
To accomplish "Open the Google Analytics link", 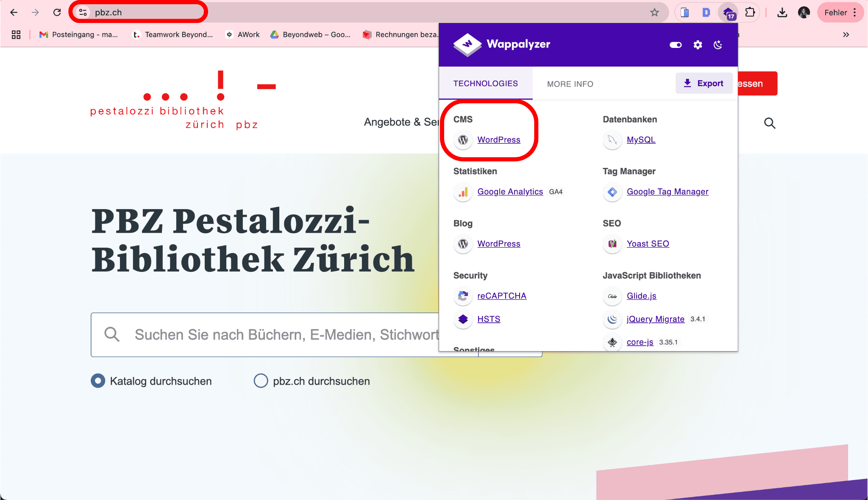I will pyautogui.click(x=510, y=192).
